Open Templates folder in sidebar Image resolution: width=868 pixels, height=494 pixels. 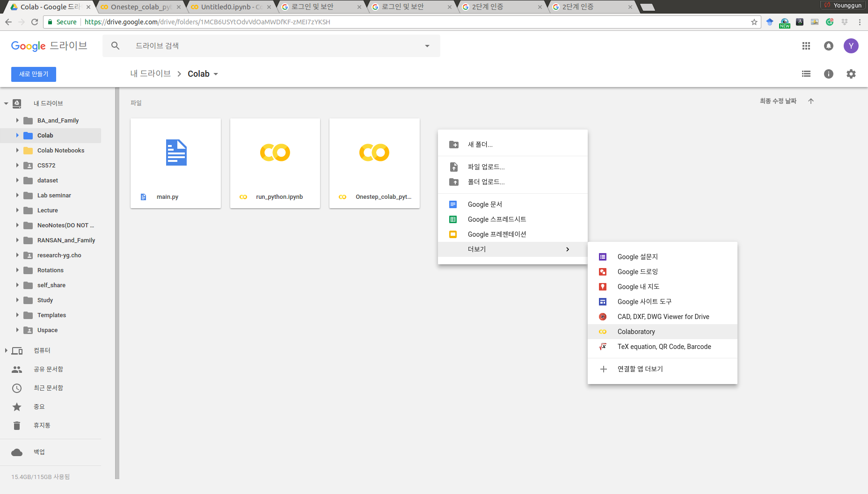point(51,315)
